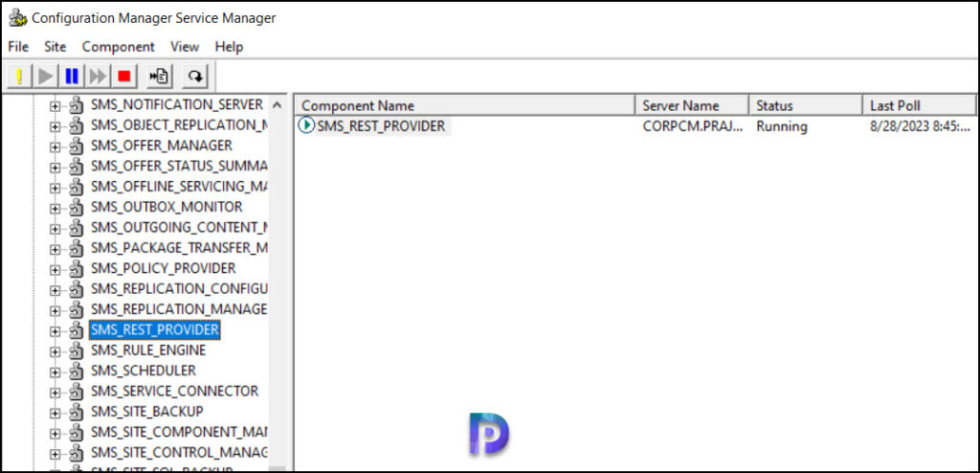Open the View menu
980x473 pixels.
[185, 47]
